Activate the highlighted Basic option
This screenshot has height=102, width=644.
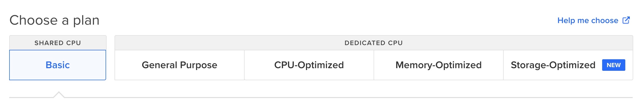[x=58, y=65]
